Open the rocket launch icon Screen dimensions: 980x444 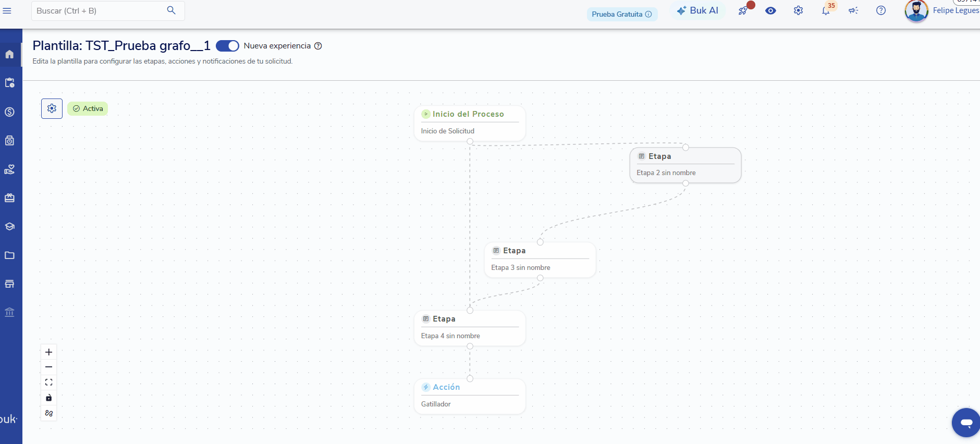tap(743, 10)
